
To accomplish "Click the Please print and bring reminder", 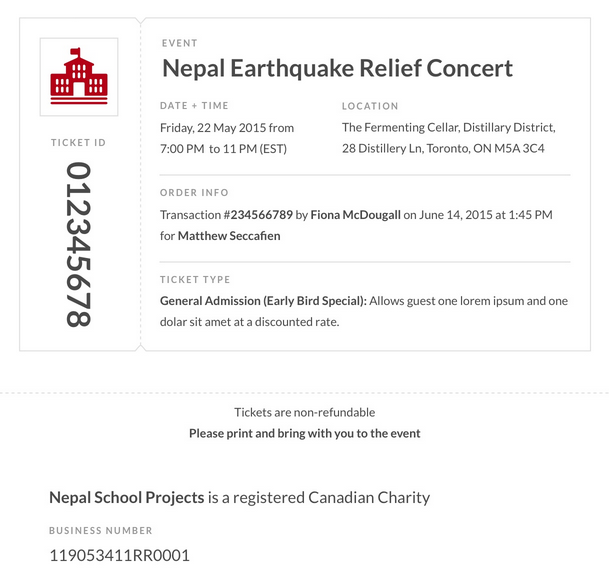I will pyautogui.click(x=305, y=434).
